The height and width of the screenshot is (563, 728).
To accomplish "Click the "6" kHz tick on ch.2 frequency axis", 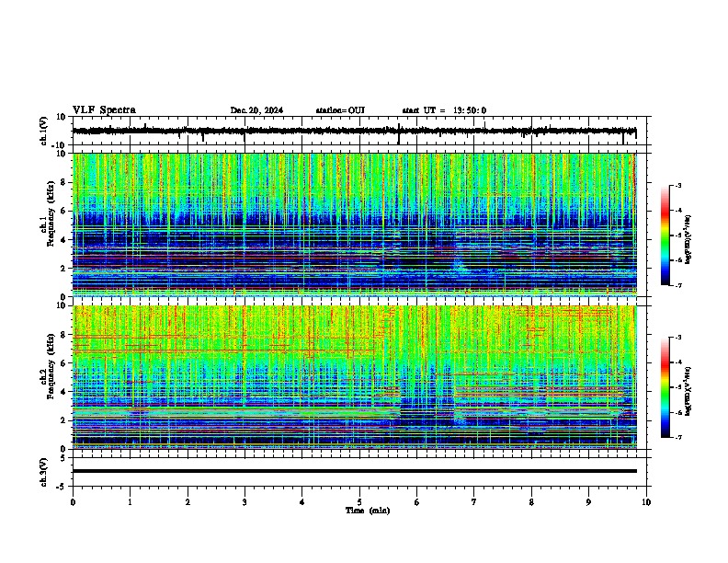I will pos(64,362).
